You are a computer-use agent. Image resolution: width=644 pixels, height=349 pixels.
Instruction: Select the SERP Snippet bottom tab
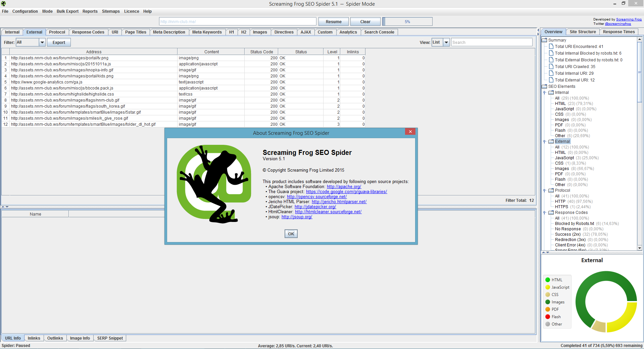click(x=110, y=338)
